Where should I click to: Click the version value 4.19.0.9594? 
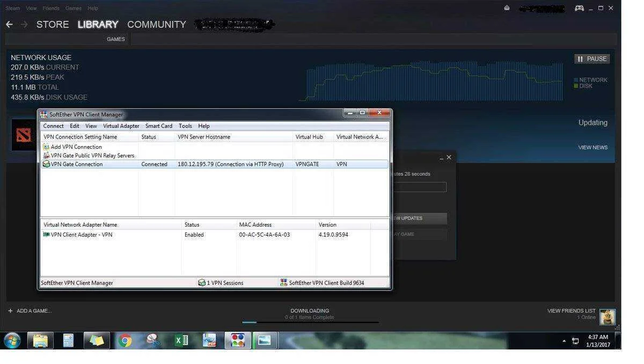tap(333, 235)
